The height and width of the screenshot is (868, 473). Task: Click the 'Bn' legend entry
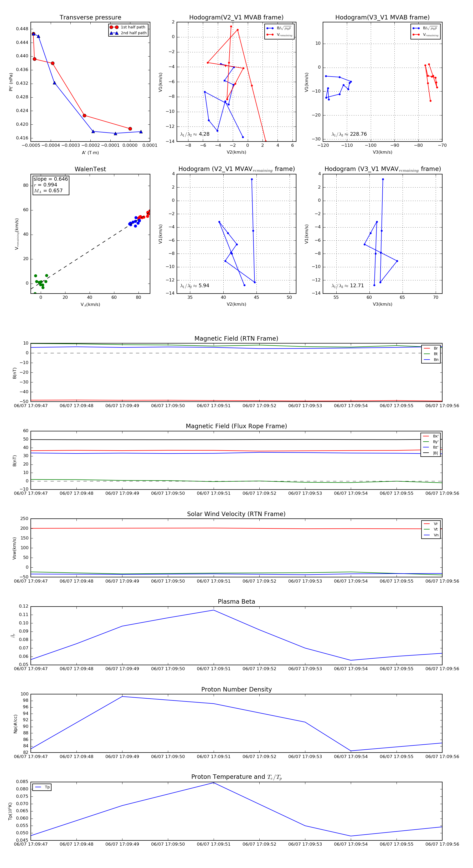click(x=431, y=360)
